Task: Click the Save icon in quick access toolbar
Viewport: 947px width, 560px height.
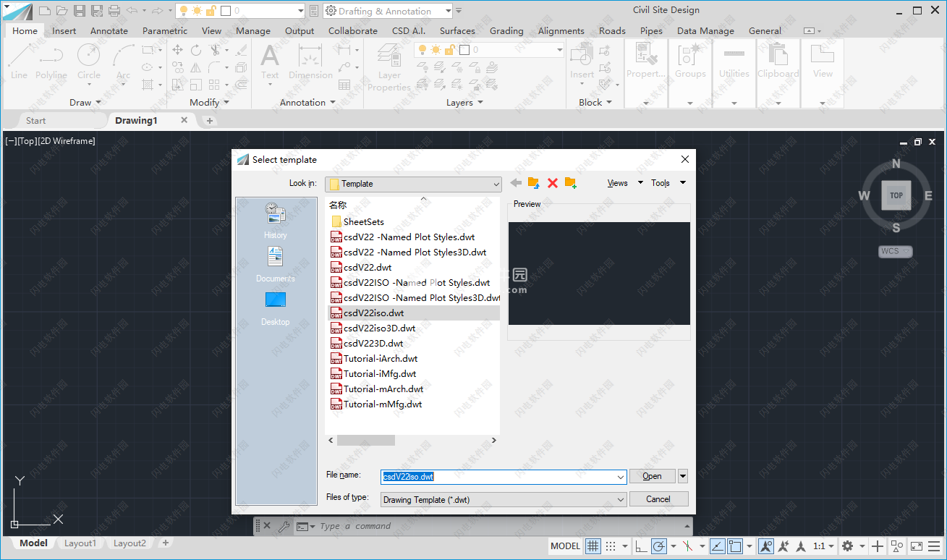Action: coord(80,11)
